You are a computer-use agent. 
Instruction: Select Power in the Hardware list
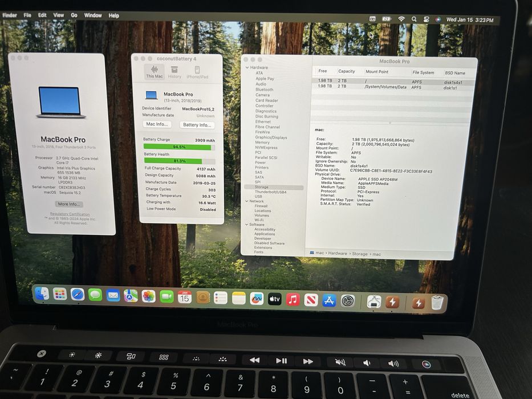point(260,162)
